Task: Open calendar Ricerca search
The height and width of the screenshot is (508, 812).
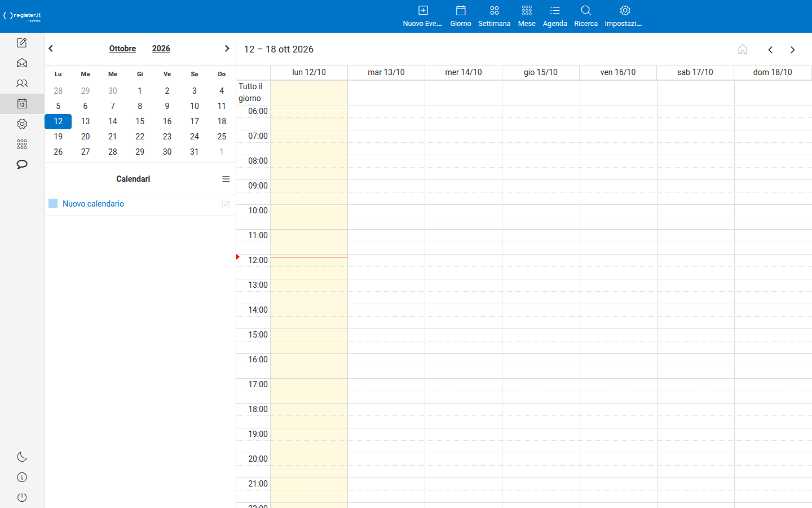Action: (x=586, y=16)
